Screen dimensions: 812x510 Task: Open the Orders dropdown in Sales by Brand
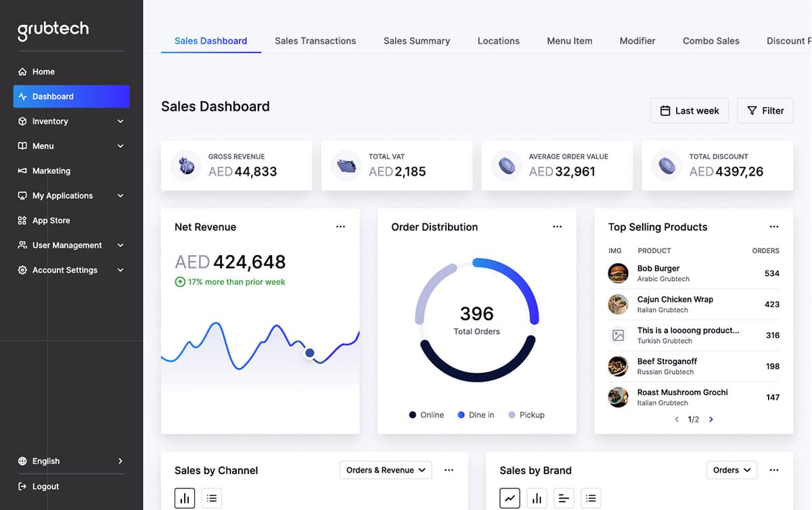pos(731,470)
